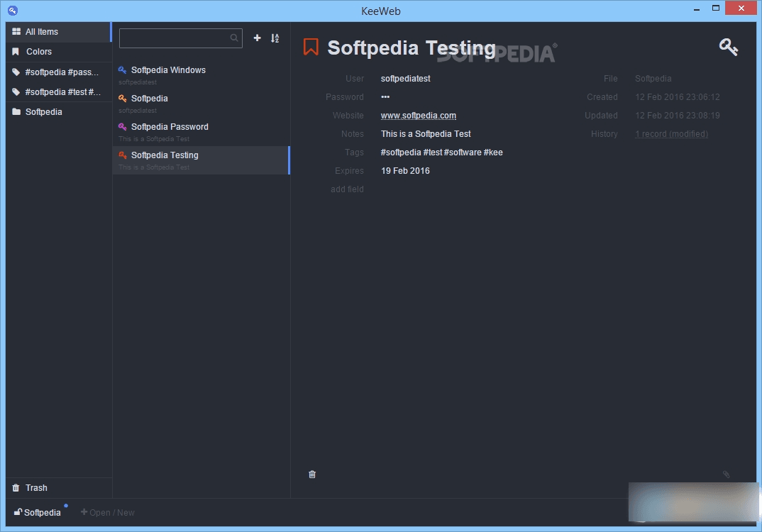Screen dimensions: 762x532
Task: Click the File value Softpedia
Action: (653, 79)
